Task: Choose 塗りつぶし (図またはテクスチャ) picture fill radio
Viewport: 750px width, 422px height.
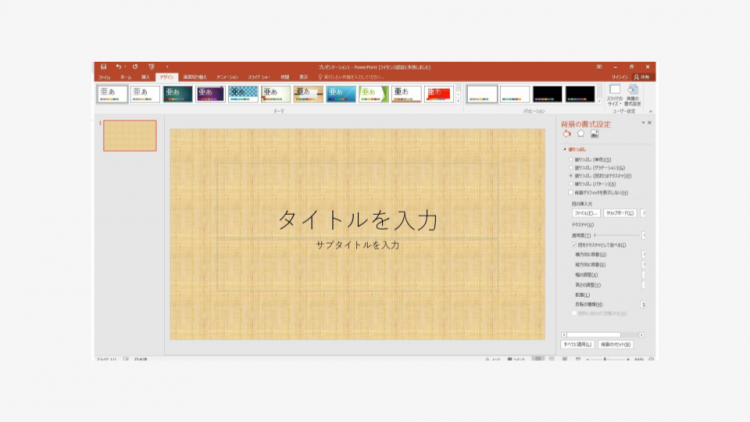Action: 571,176
